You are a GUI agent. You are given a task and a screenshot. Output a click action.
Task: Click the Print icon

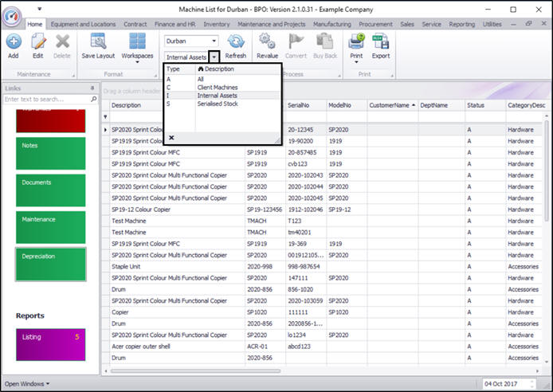(355, 42)
